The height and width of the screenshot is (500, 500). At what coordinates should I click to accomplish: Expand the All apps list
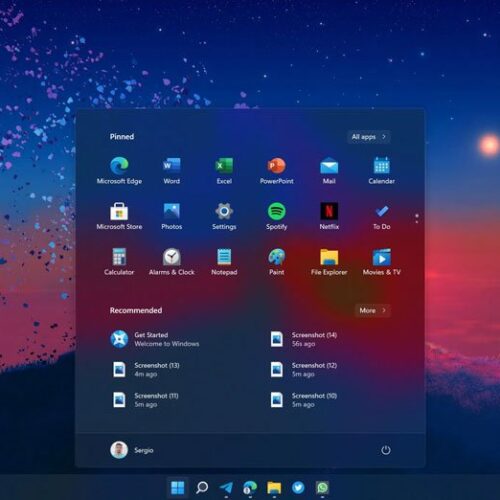tap(369, 137)
